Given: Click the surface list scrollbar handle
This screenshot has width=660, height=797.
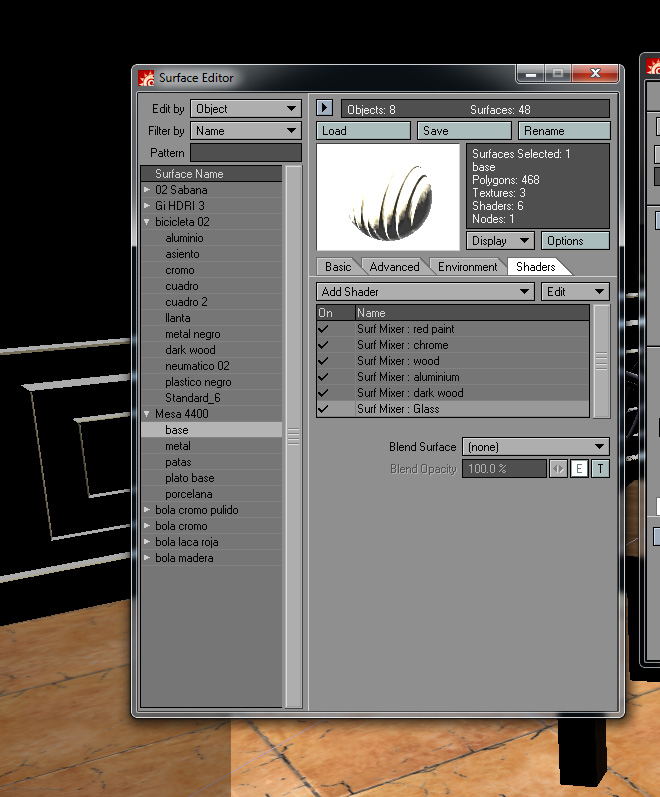Looking at the screenshot, I should tap(294, 436).
